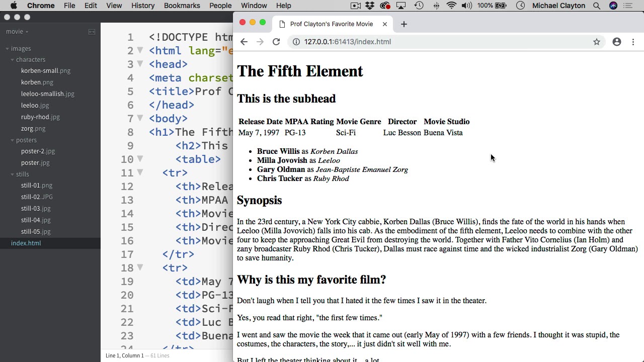
Task: Close the Prof Clayton's Favorite Movie tab
Action: pos(385,24)
